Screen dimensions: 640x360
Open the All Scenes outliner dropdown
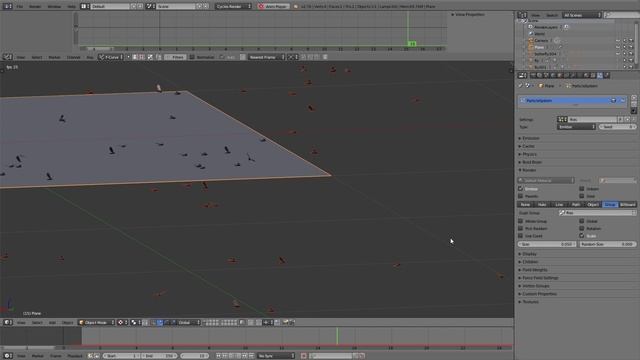click(582, 15)
